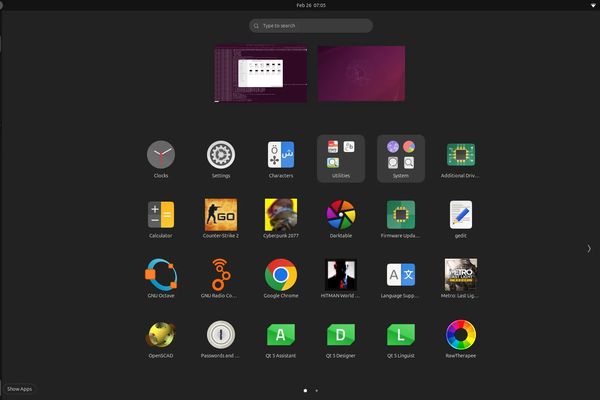Open Firmware Updater

(401, 215)
